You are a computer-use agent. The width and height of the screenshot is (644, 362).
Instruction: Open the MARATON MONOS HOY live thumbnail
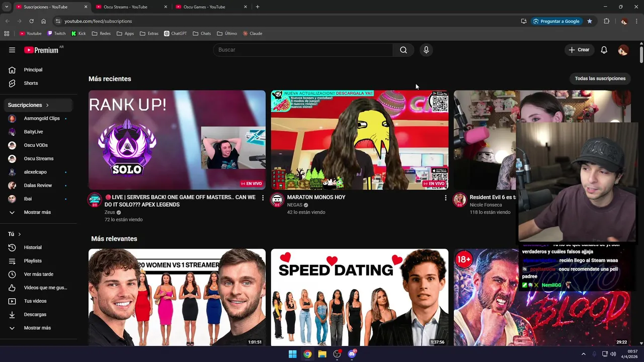360,140
